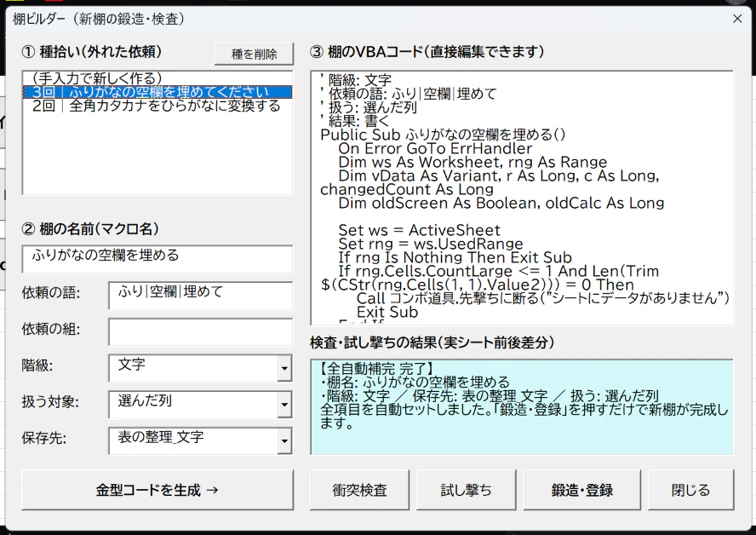Open the 扱う対象 dropdown arrow
This screenshot has width=756, height=535.
284,405
